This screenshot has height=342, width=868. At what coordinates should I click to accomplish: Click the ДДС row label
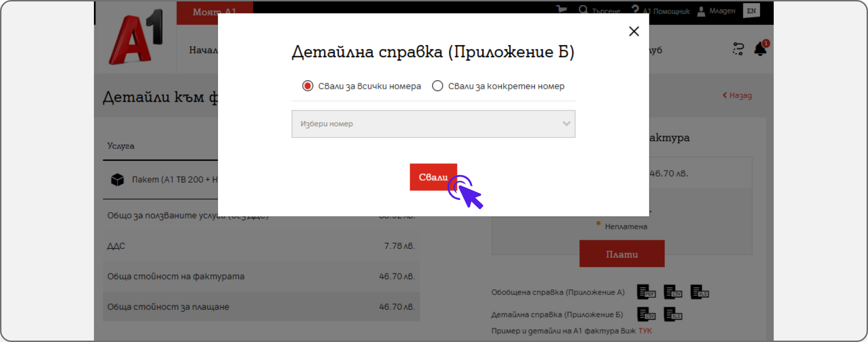coord(116,246)
